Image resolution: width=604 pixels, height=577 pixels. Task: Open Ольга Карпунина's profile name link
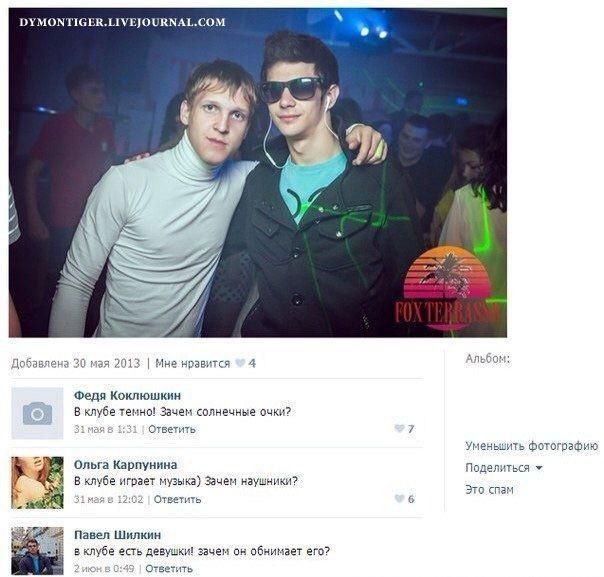click(125, 465)
